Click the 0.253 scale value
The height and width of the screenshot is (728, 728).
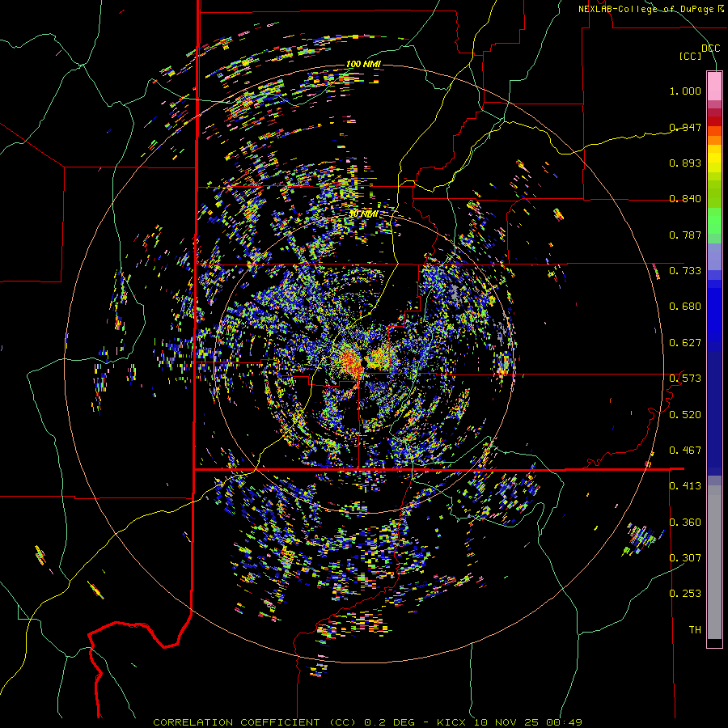point(685,594)
